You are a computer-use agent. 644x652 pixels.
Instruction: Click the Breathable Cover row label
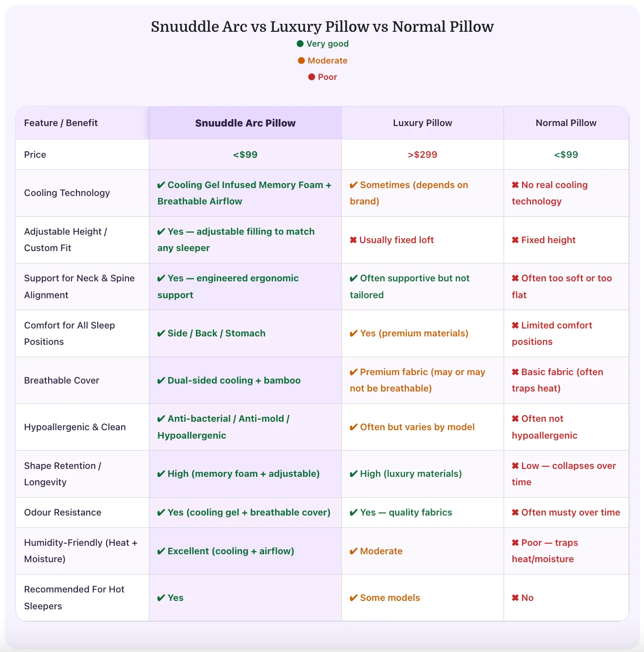point(62,381)
